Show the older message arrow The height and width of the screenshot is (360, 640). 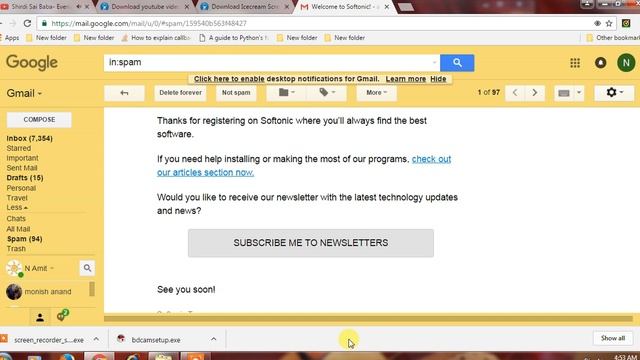tap(534, 93)
